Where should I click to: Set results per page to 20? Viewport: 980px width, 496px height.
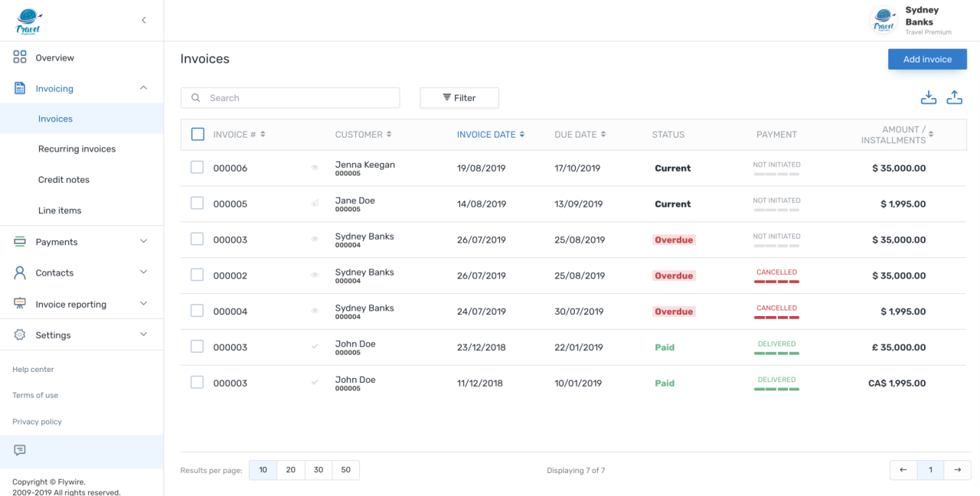point(290,470)
